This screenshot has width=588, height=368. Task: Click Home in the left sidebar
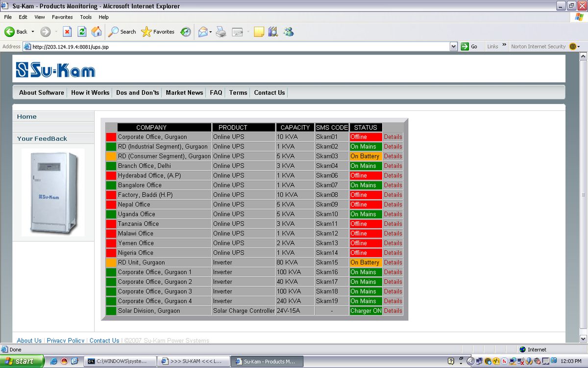coord(27,116)
